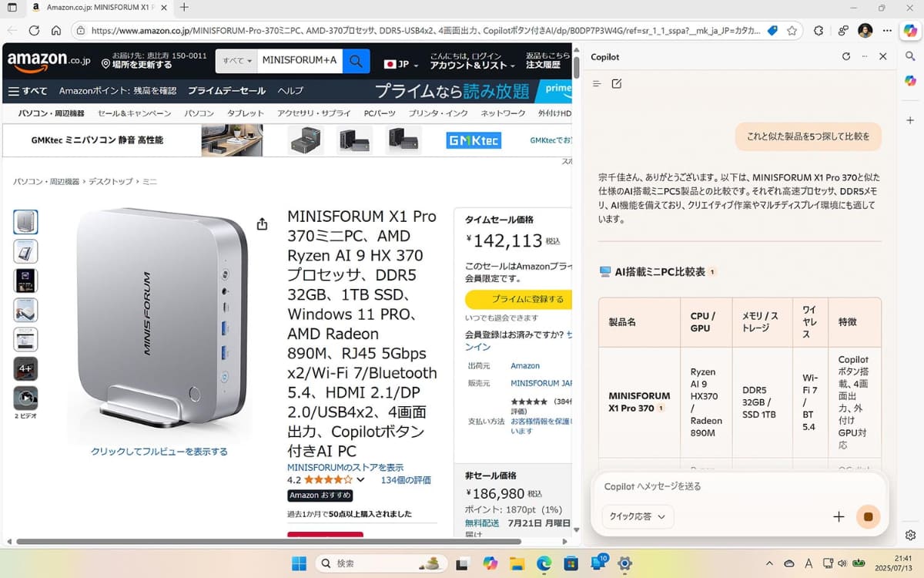
Task: Select the first product thumbnail
Action: coord(25,222)
